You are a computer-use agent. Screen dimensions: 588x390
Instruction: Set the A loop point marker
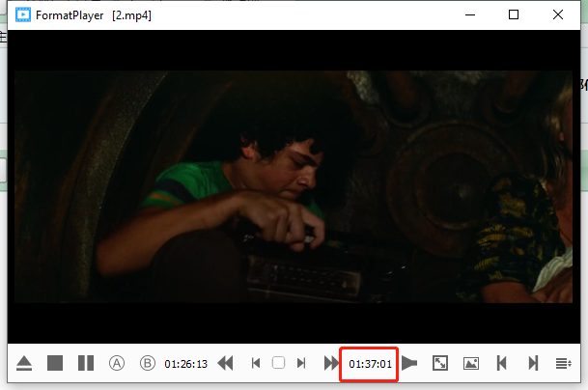(117, 363)
